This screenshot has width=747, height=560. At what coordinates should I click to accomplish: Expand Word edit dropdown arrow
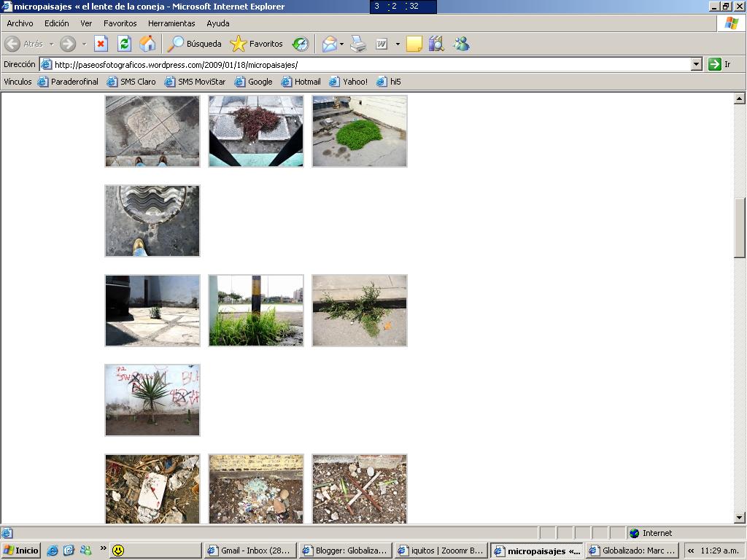(398, 44)
